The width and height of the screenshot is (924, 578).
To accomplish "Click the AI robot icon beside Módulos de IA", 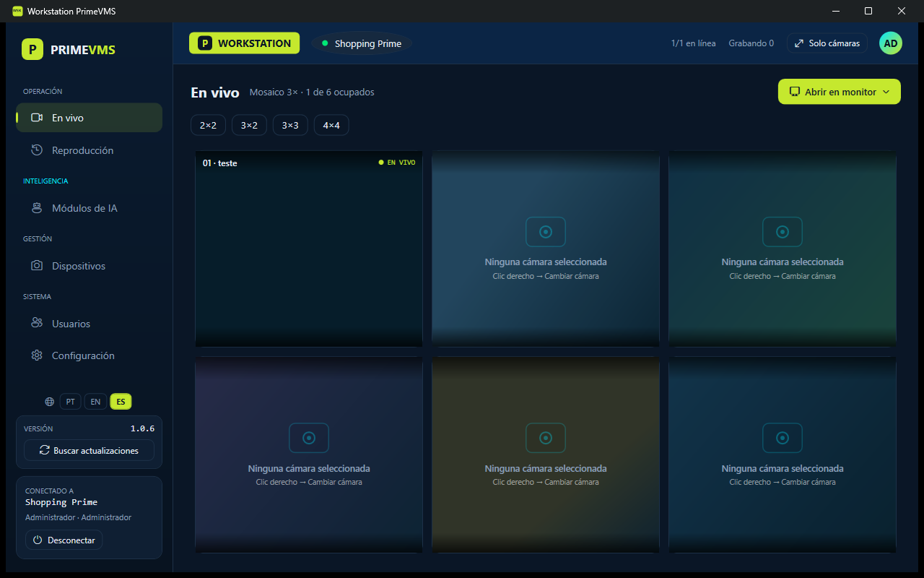I will (37, 208).
